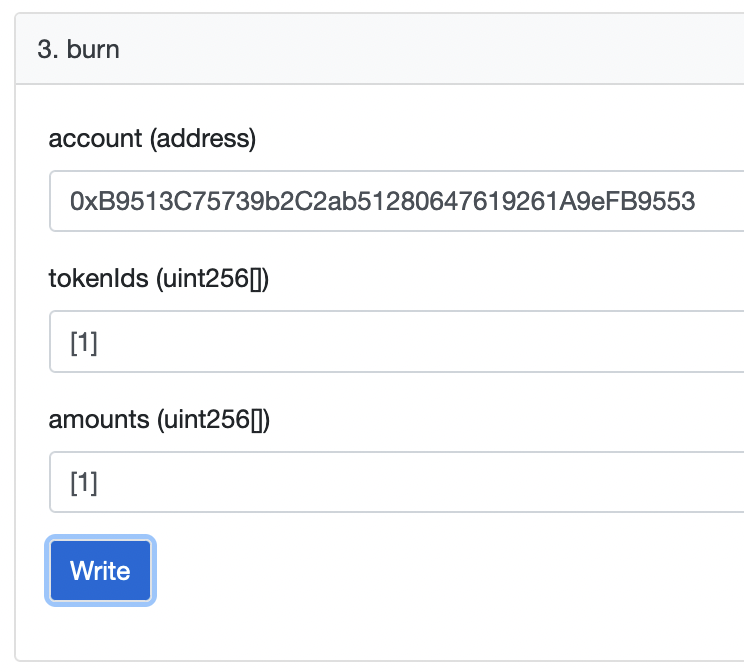
Task: Place cursor after [1] in amounts box
Action: coord(98,483)
